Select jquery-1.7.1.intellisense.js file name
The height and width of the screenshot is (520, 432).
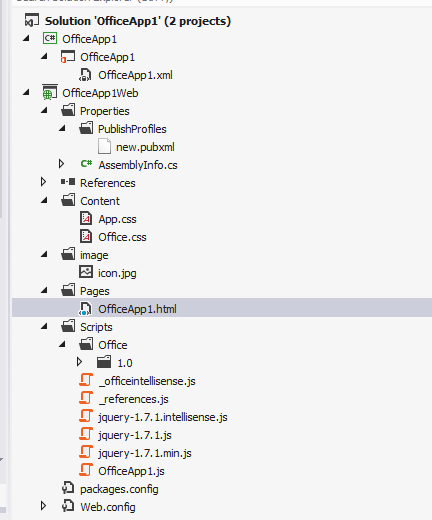tap(163, 417)
